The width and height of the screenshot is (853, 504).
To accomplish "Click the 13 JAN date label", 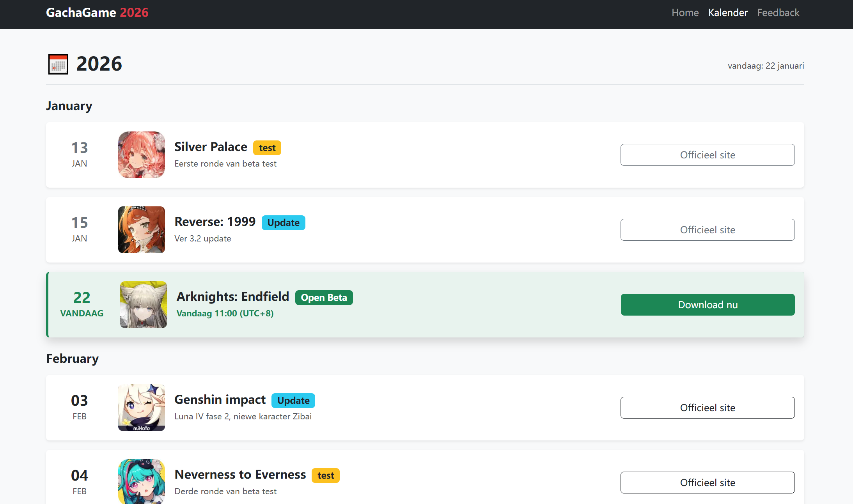I will 80,154.
